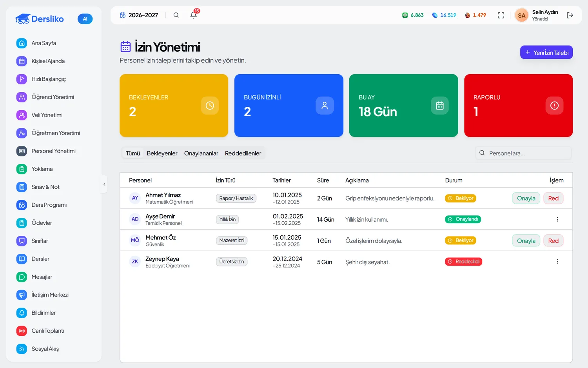Open Sosyal Akış feed icon

click(22, 349)
